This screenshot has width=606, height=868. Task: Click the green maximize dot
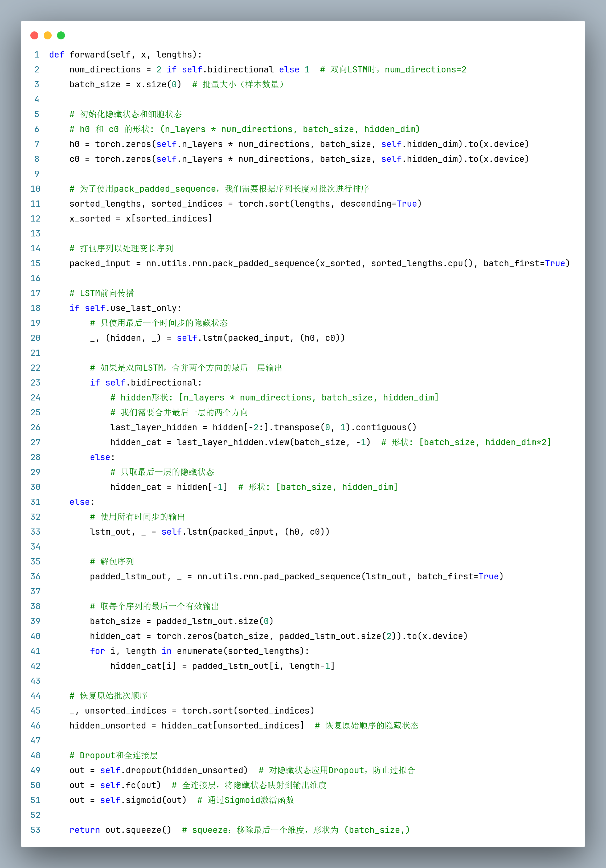[x=61, y=35]
